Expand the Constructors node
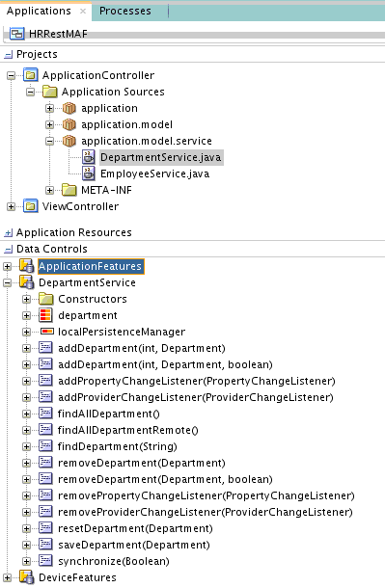 (26, 299)
